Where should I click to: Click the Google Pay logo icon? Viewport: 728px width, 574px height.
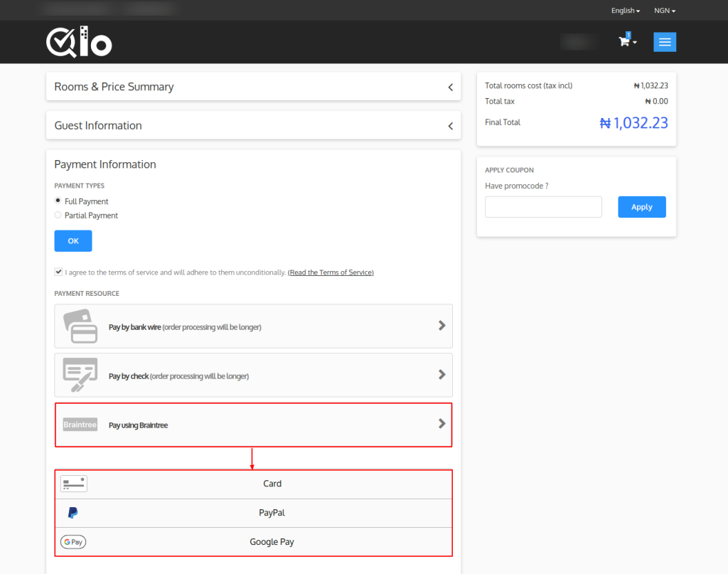73,542
